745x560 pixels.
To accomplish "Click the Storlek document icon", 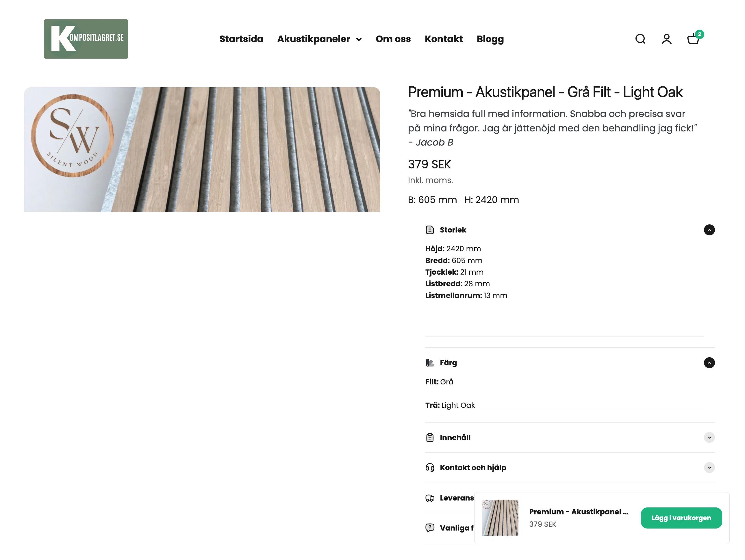I will click(x=430, y=230).
